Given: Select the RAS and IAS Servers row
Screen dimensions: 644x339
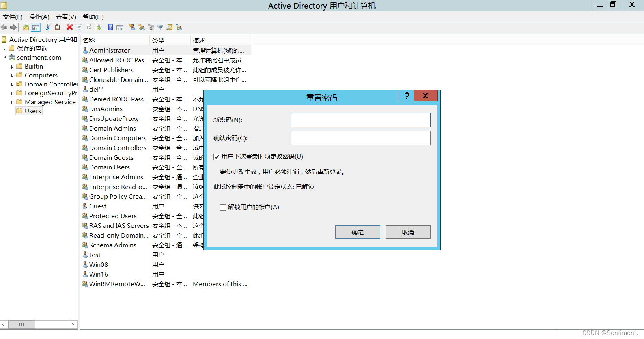Looking at the screenshot, I should (142, 225).
